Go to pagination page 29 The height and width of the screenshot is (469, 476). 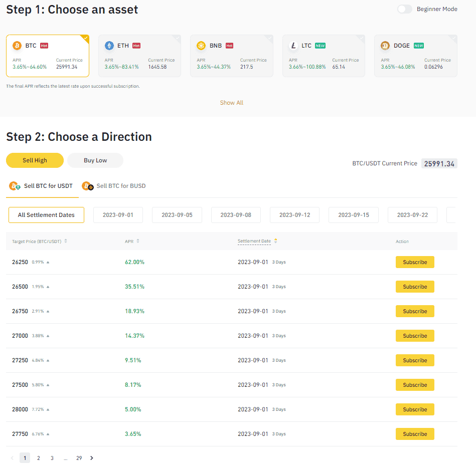click(x=79, y=457)
